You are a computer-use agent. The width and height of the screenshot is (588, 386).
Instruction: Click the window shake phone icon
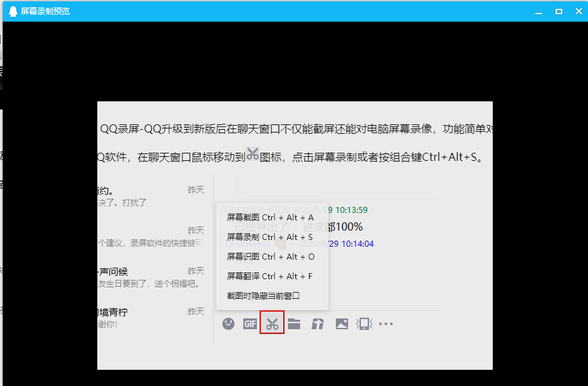coord(364,324)
